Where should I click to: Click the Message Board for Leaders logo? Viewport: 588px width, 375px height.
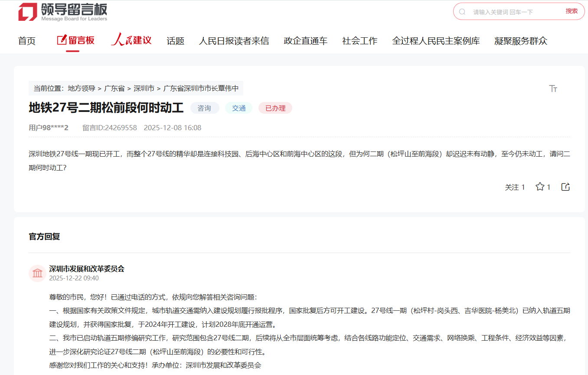coord(62,12)
